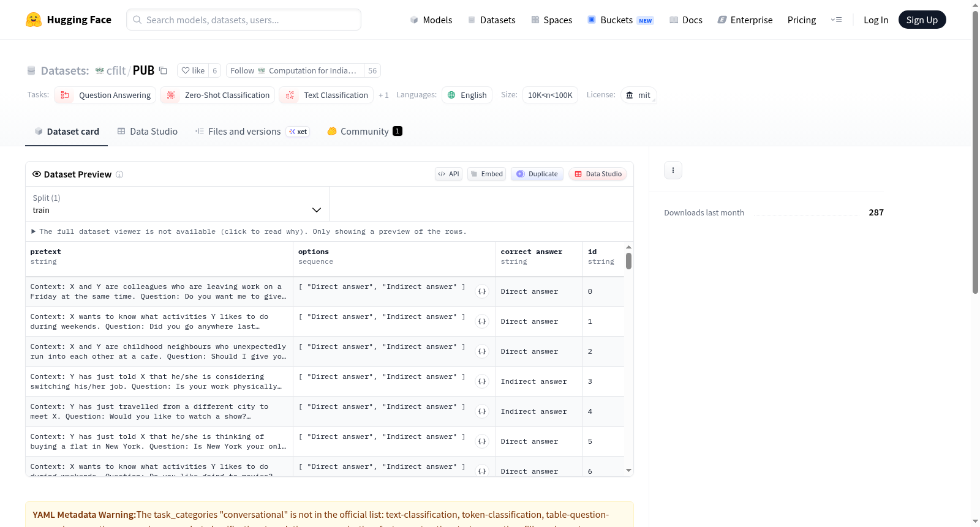Switch to Files and versions tab
Image resolution: width=980 pixels, height=527 pixels.
pyautogui.click(x=252, y=131)
